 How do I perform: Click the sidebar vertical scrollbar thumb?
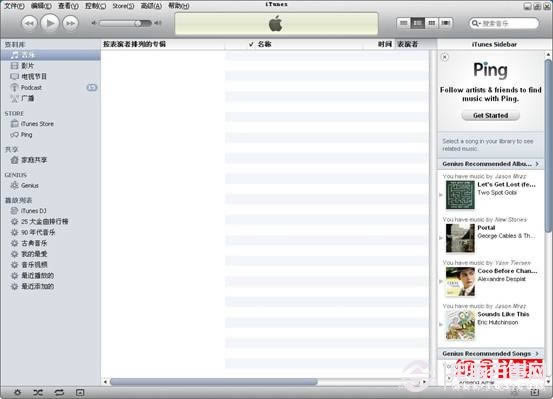tap(548, 145)
